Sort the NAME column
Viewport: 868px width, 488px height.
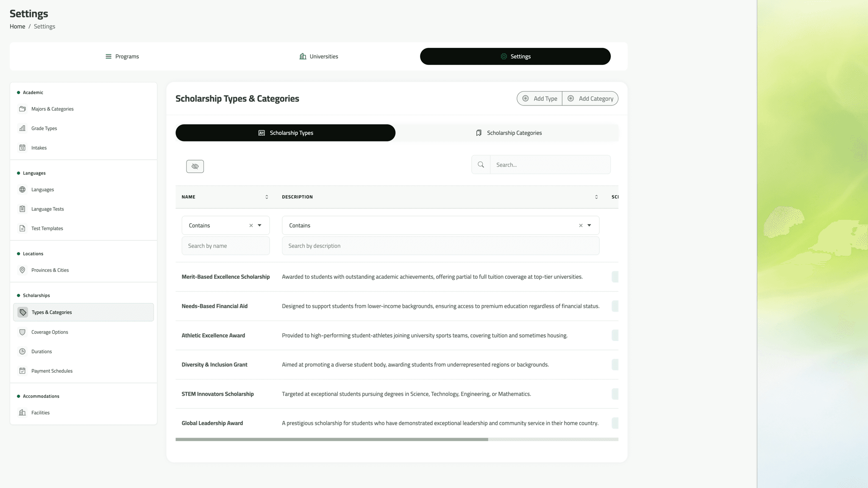point(267,197)
